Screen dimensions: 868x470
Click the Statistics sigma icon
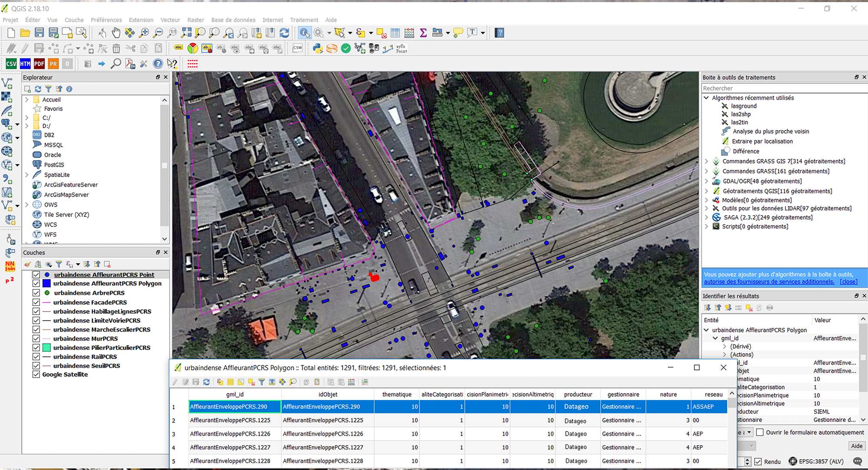click(x=423, y=33)
